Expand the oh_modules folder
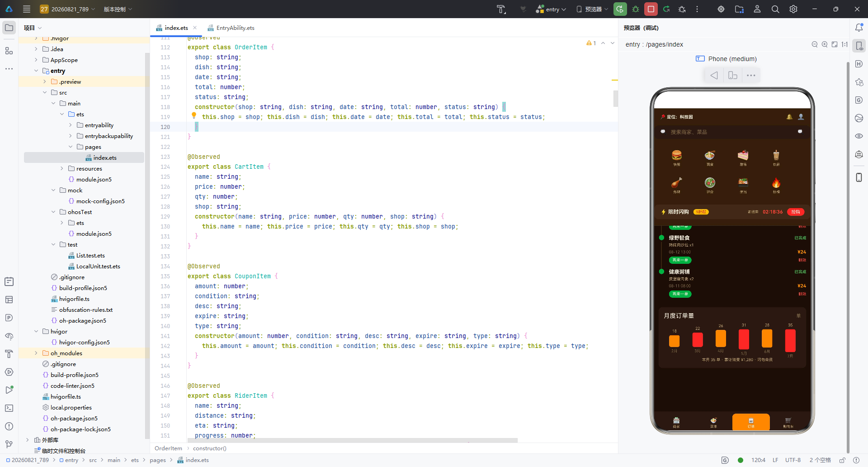Image resolution: width=868 pixels, height=467 pixels. click(x=36, y=353)
